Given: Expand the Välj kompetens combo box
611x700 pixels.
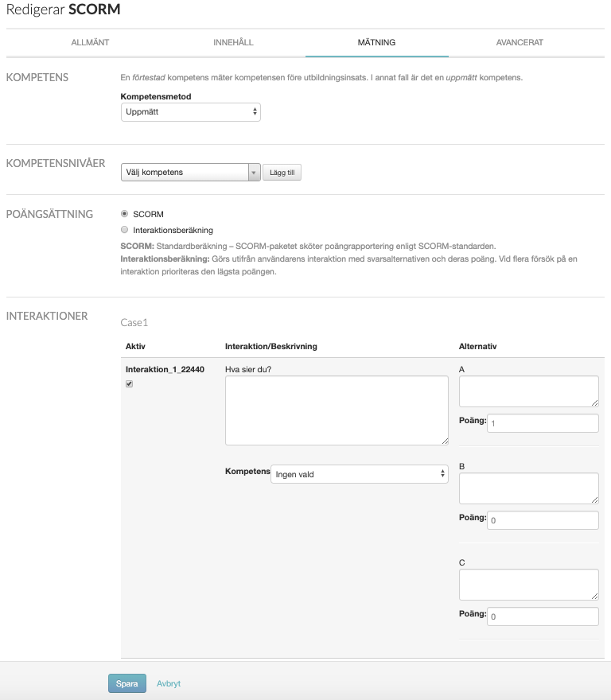Looking at the screenshot, I should [191, 172].
